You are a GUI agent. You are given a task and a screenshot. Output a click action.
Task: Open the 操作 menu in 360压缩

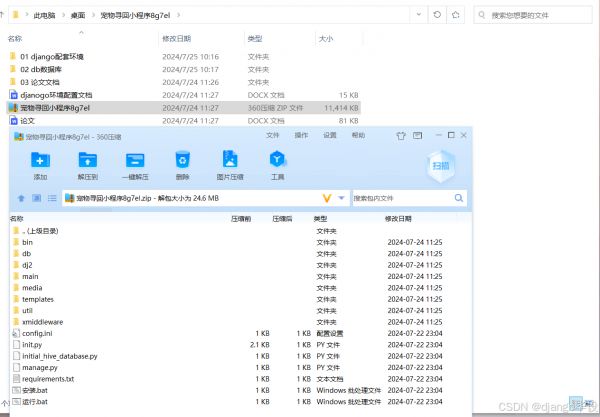click(301, 135)
